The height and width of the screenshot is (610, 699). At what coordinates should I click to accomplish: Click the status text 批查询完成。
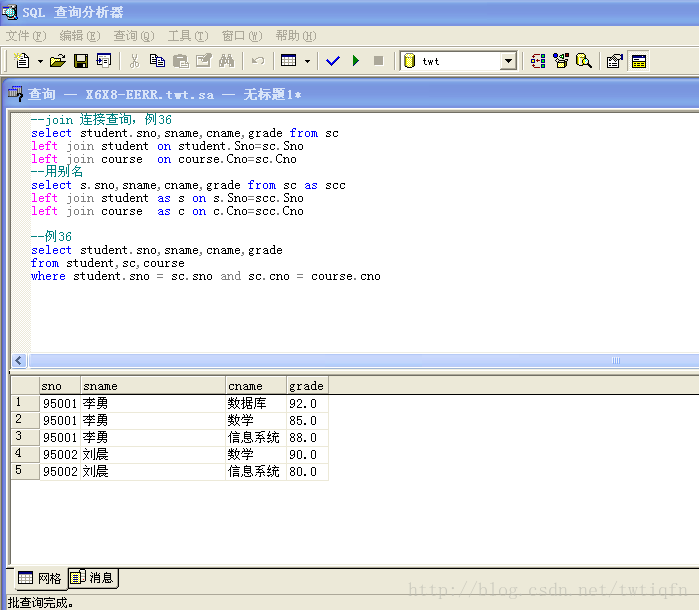[x=41, y=602]
